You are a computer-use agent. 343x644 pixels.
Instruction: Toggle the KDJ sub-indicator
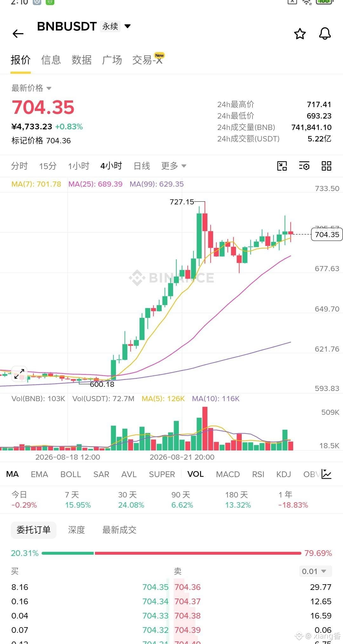[284, 474]
